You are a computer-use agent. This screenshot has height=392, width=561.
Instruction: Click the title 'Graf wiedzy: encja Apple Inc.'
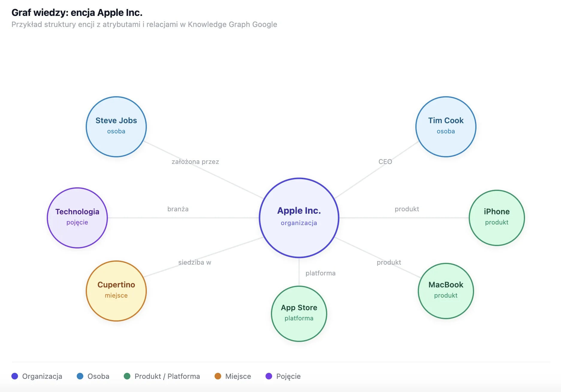pyautogui.click(x=77, y=13)
